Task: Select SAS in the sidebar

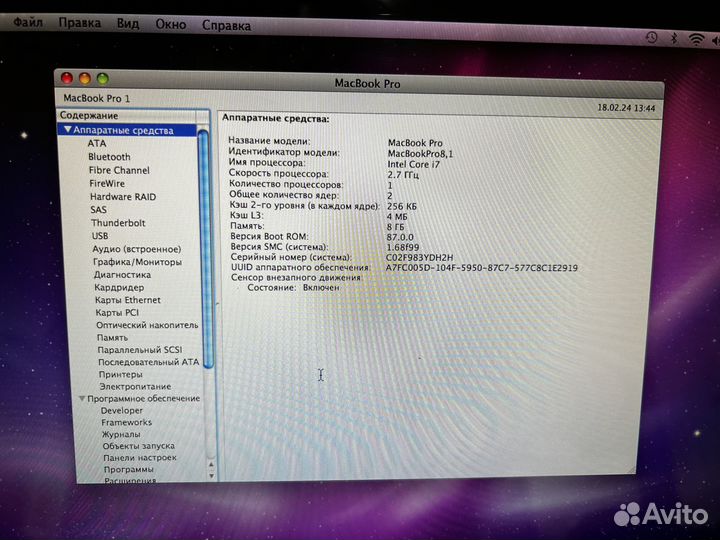Action: (99, 210)
